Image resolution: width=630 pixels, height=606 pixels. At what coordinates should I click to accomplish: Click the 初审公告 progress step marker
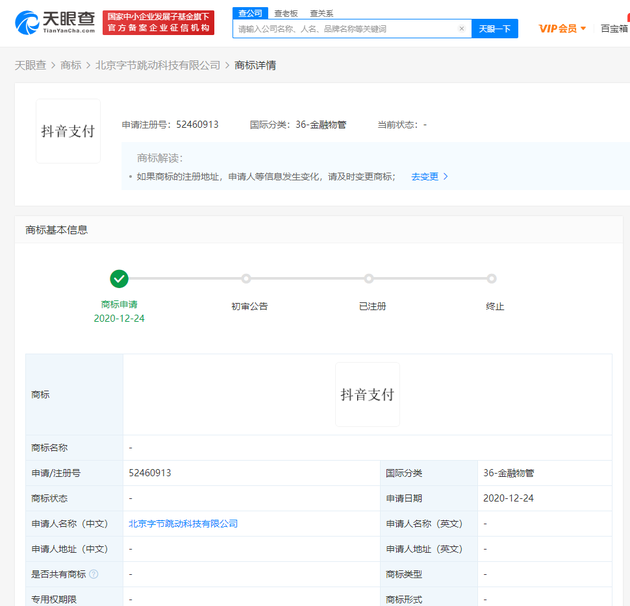coord(246,278)
